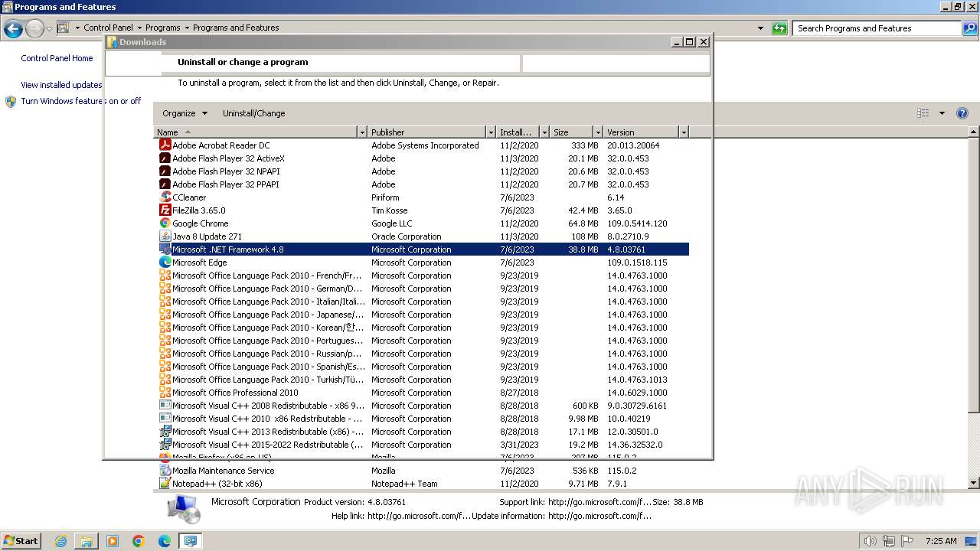Expand the address bar history dropdown
This screenshot has height=551, width=980.
760,28
